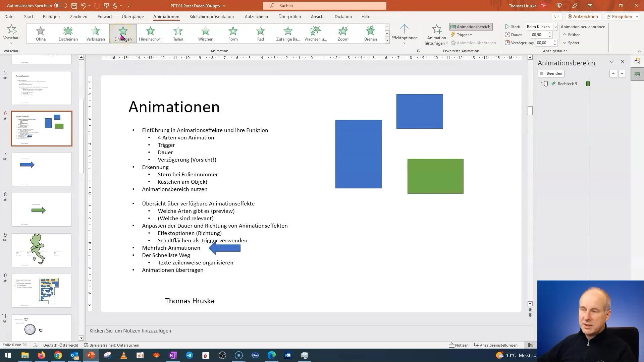Open Animationsbereich pane options chevron

[611, 62]
